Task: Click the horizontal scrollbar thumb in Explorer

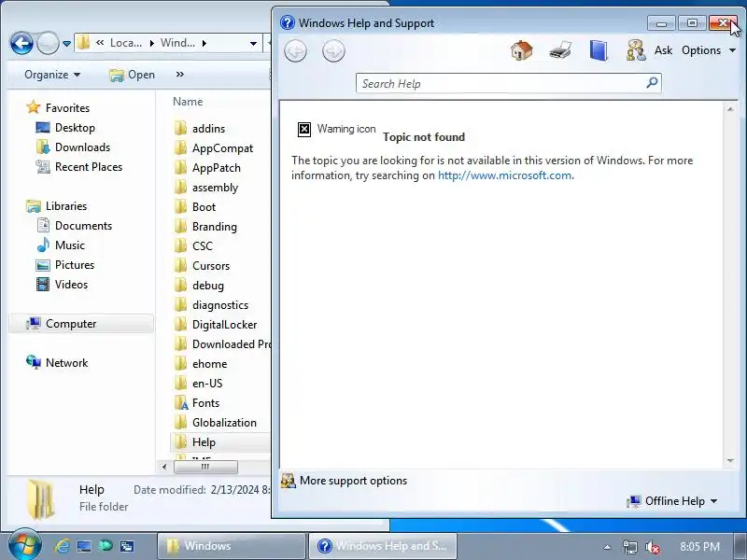Action: click(205, 467)
